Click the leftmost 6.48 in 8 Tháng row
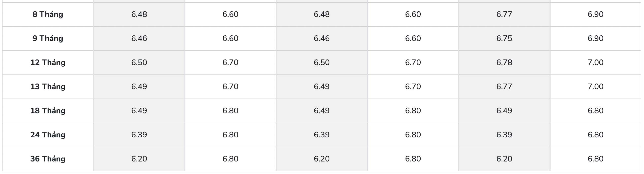This screenshot has height=174, width=644. 139,14
